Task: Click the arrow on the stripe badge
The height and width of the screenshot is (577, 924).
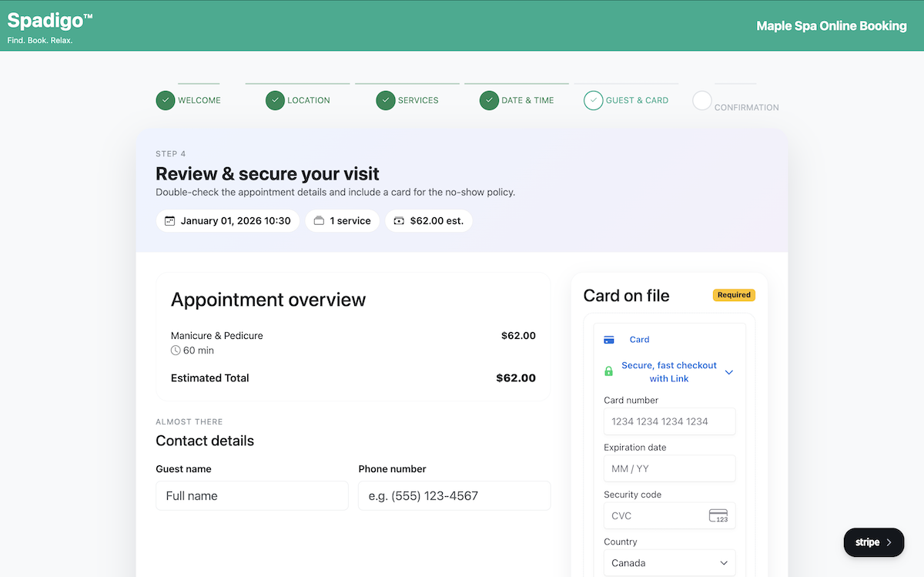Action: (x=890, y=542)
